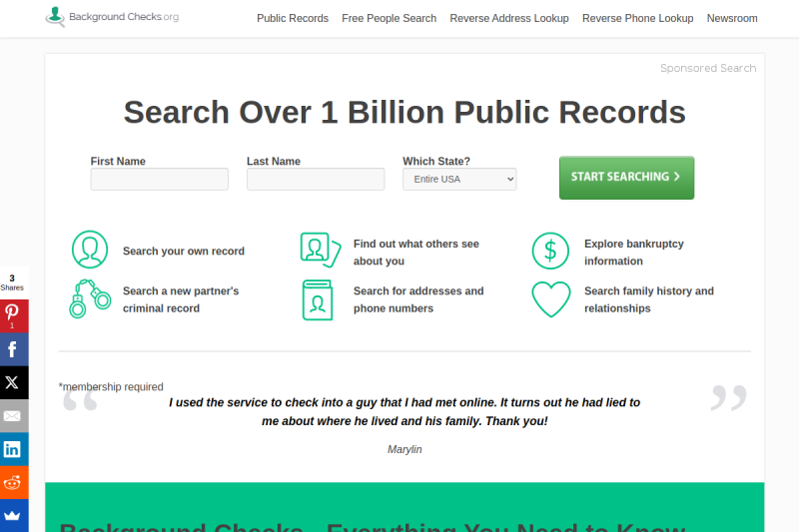Click the testimonial author name Marylin
The width and height of the screenshot is (799, 532).
tap(404, 449)
